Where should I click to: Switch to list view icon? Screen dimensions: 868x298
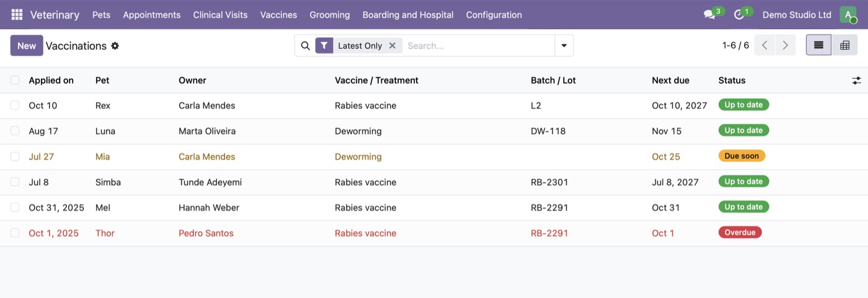tap(818, 45)
